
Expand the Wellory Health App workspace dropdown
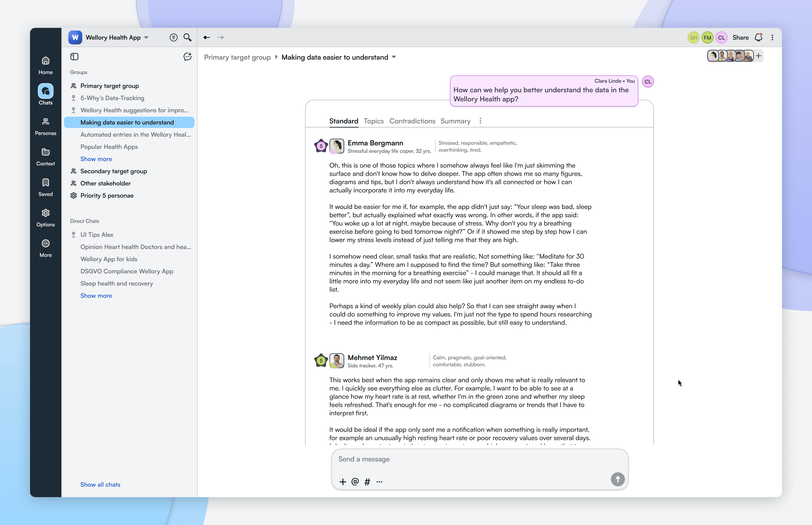[146, 37]
